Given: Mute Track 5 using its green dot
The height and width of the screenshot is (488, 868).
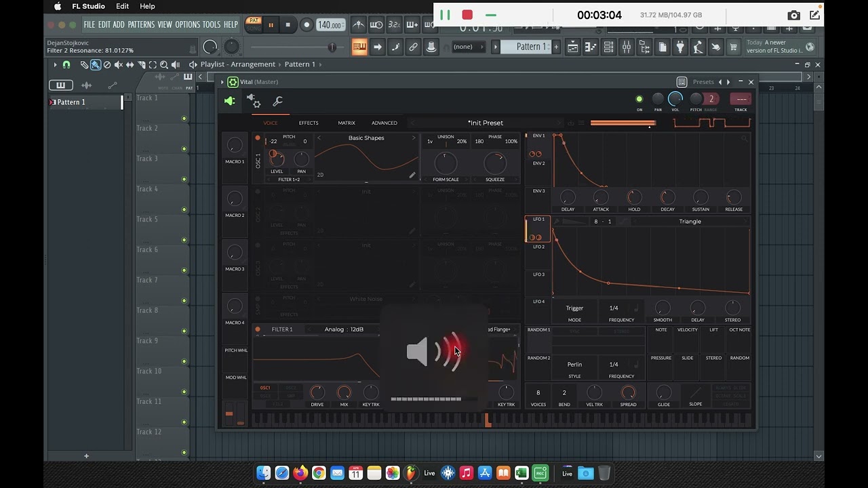Looking at the screenshot, I should click(x=184, y=240).
